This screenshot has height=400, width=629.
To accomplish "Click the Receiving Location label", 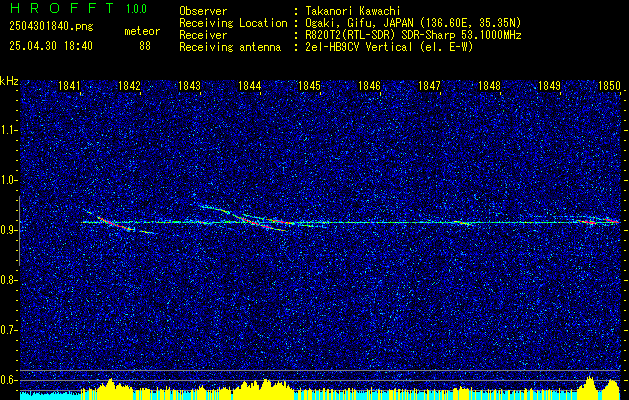I will (233, 23).
